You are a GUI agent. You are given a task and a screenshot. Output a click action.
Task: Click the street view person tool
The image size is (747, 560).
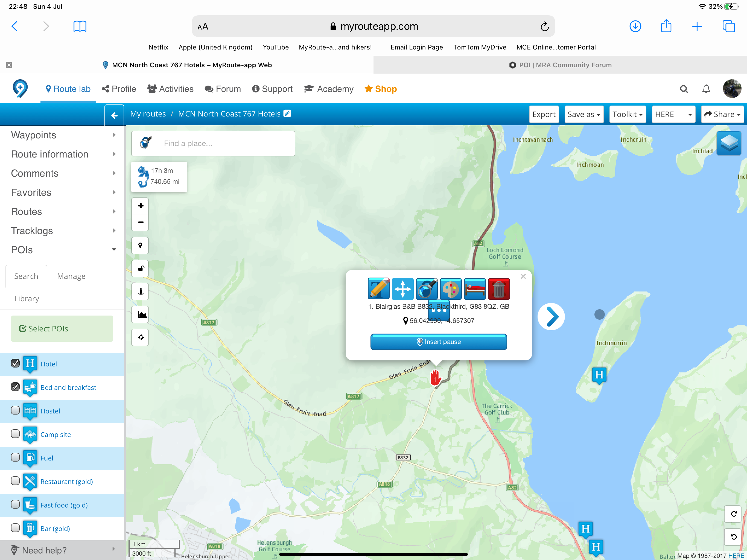pos(140,291)
